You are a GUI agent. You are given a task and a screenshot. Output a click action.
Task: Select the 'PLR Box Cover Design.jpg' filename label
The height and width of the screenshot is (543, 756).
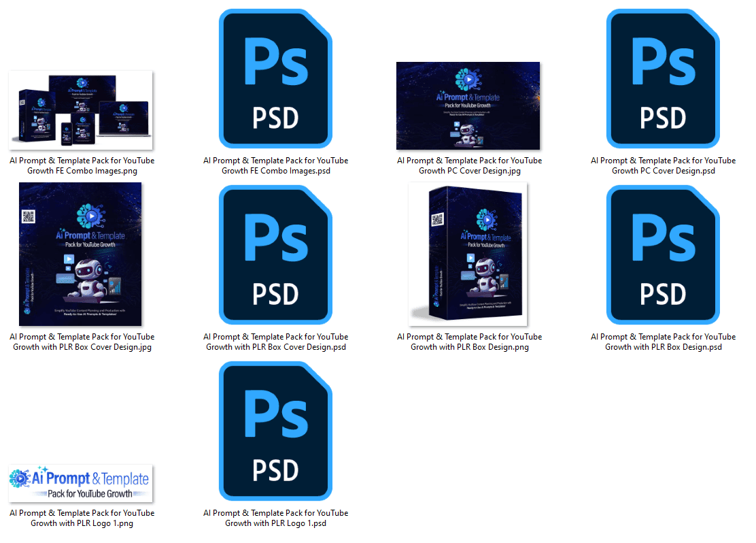(x=82, y=342)
